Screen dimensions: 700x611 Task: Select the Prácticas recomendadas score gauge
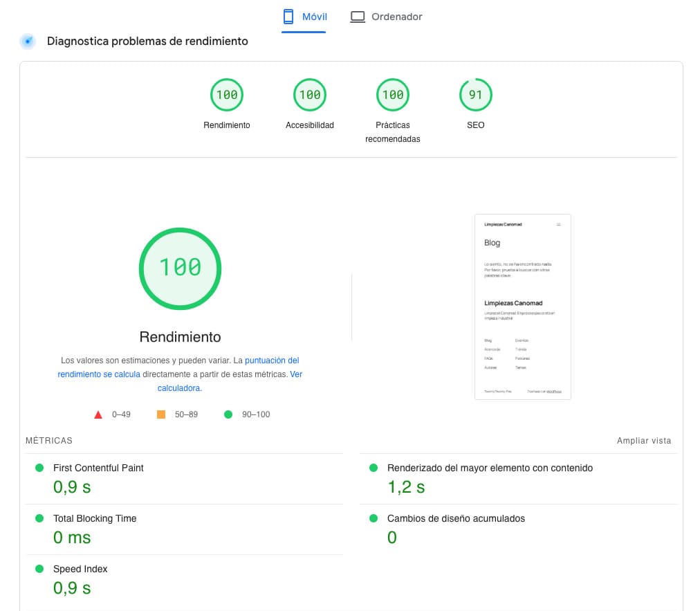click(393, 95)
